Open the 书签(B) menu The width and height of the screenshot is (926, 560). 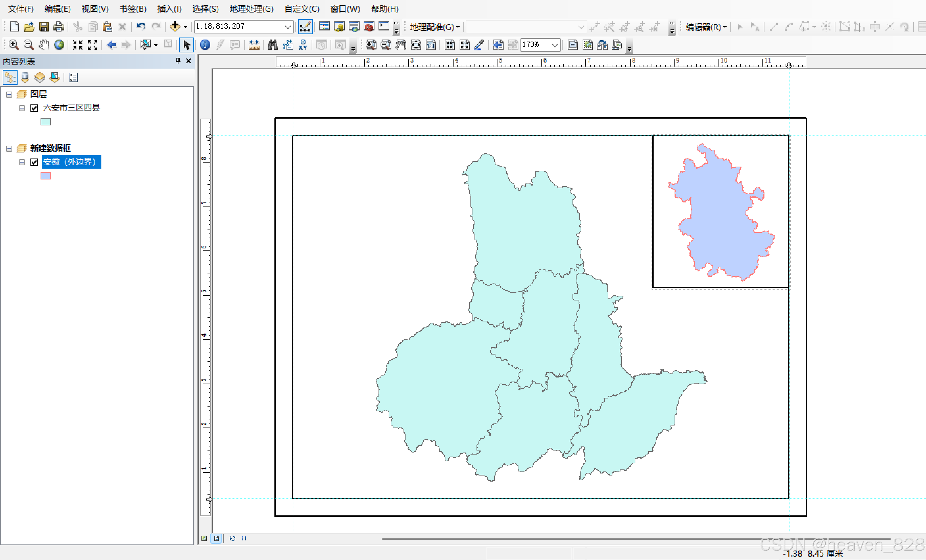133,9
